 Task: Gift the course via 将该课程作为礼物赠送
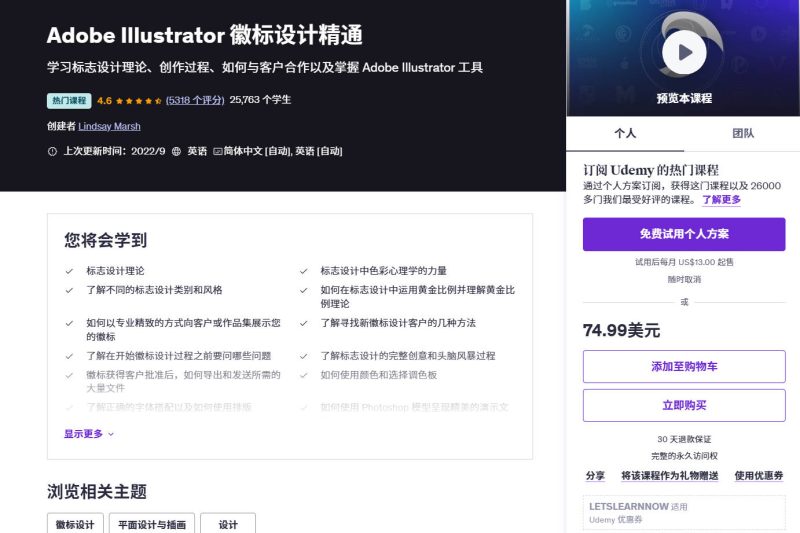669,475
